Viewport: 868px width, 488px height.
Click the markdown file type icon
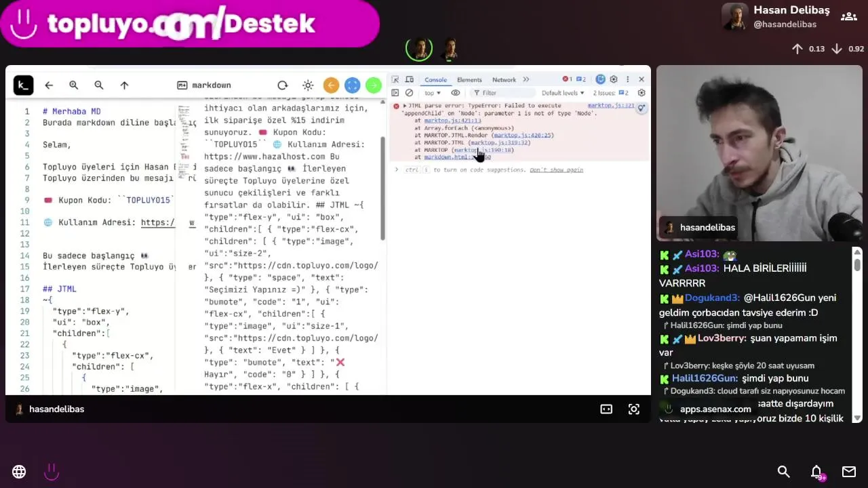[x=182, y=85]
